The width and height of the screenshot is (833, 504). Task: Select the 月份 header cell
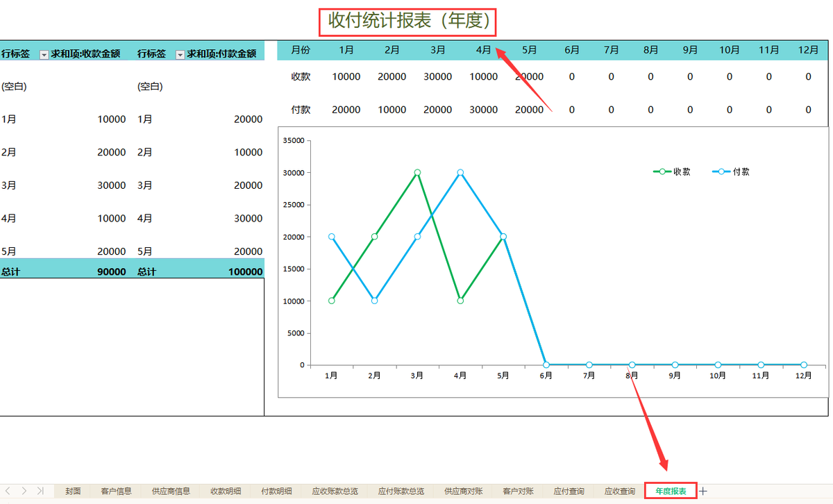point(301,50)
